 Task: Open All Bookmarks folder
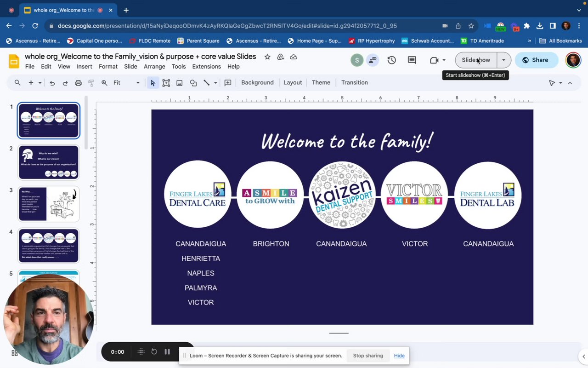pos(560,41)
